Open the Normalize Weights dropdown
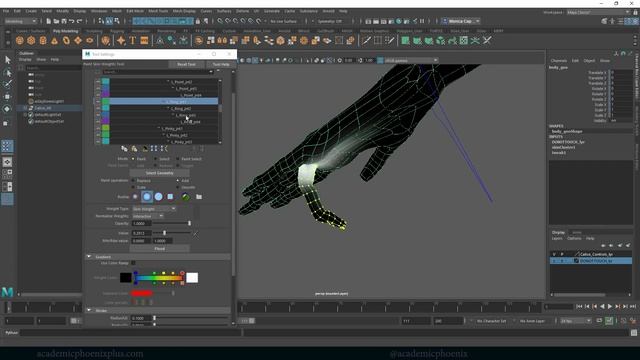This screenshot has height=360, width=640. pyautogui.click(x=148, y=216)
